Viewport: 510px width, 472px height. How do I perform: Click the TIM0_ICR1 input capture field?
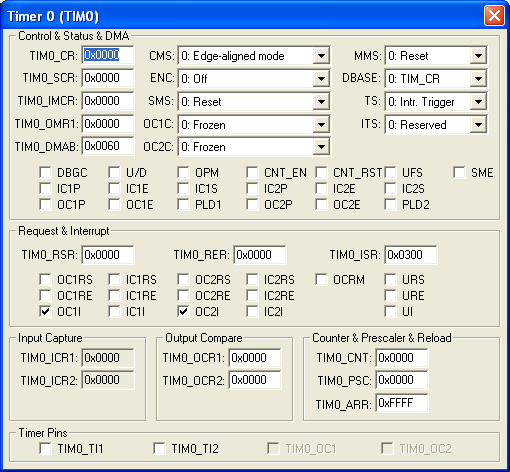point(108,358)
